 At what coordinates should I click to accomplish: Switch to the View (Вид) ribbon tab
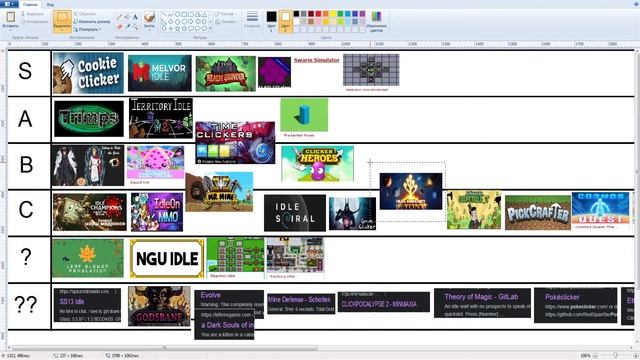(50, 4)
